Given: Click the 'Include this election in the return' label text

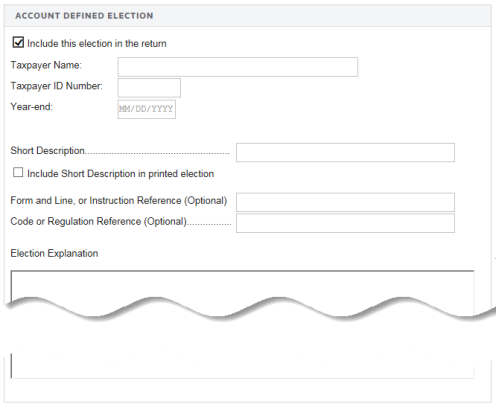Looking at the screenshot, I should click(x=97, y=43).
